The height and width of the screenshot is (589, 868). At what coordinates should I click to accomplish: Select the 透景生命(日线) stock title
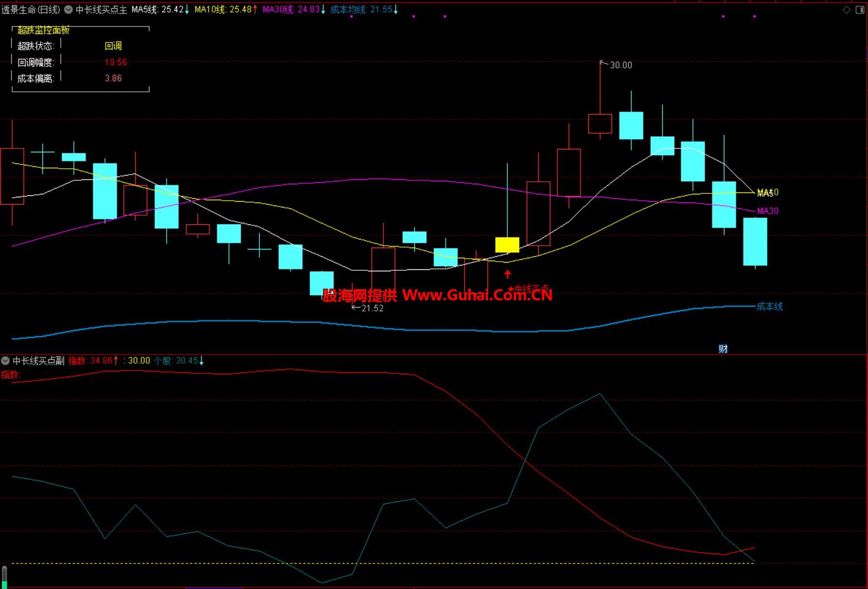(x=31, y=10)
